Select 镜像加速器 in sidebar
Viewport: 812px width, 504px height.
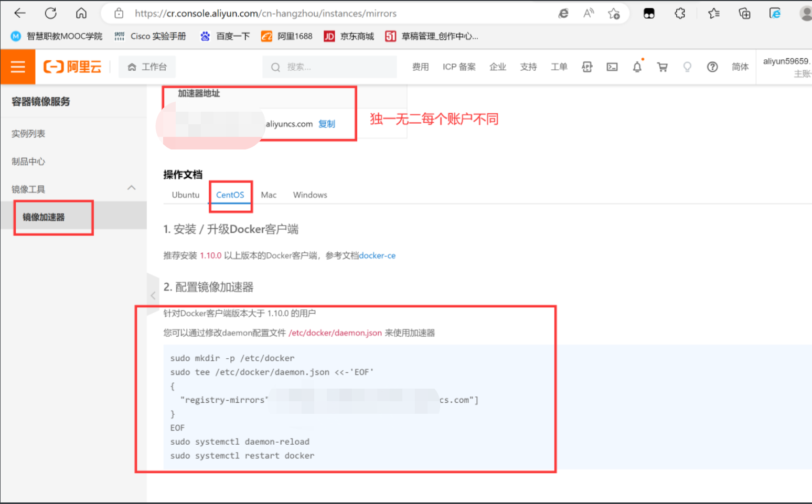coord(44,217)
